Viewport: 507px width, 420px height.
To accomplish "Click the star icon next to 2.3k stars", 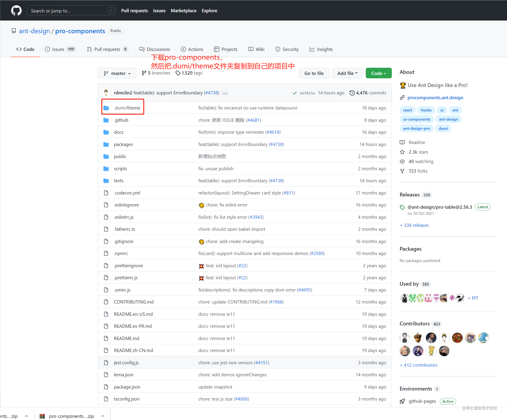I will 402,152.
